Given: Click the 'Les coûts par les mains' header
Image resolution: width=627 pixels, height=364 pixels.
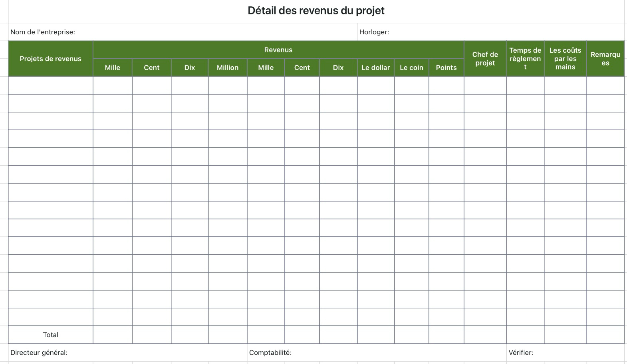Looking at the screenshot, I should (x=565, y=59).
